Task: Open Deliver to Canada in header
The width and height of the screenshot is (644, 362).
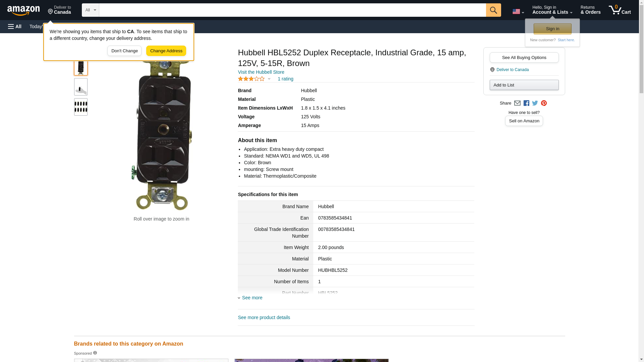Action: coord(60,10)
